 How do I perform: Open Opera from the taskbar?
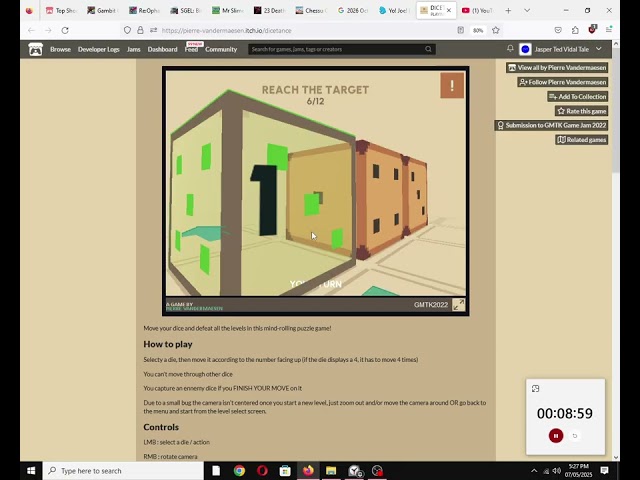tap(262, 471)
